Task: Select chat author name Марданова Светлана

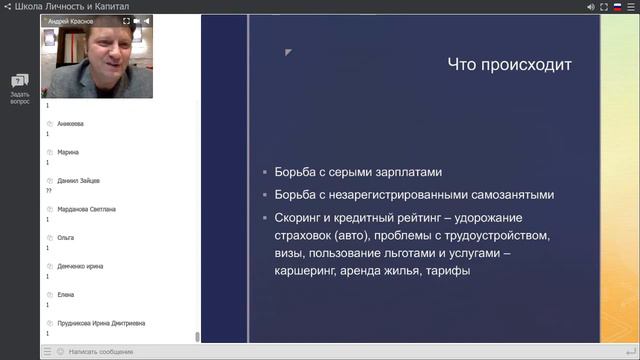Action: (87, 209)
